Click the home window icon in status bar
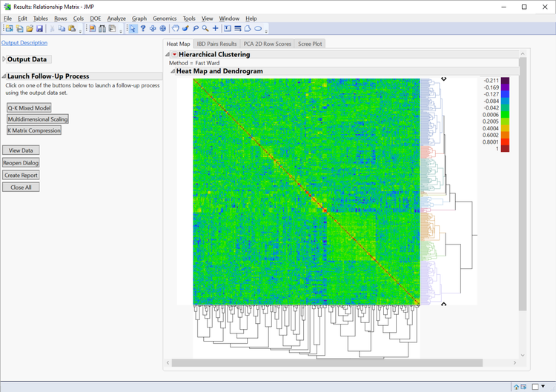 516,387
